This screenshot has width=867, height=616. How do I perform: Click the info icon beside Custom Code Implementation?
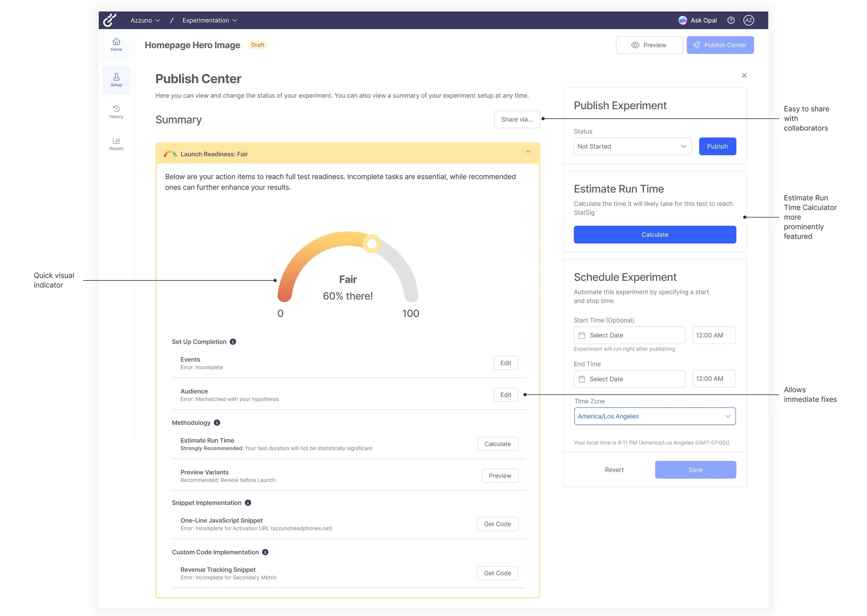tap(265, 552)
